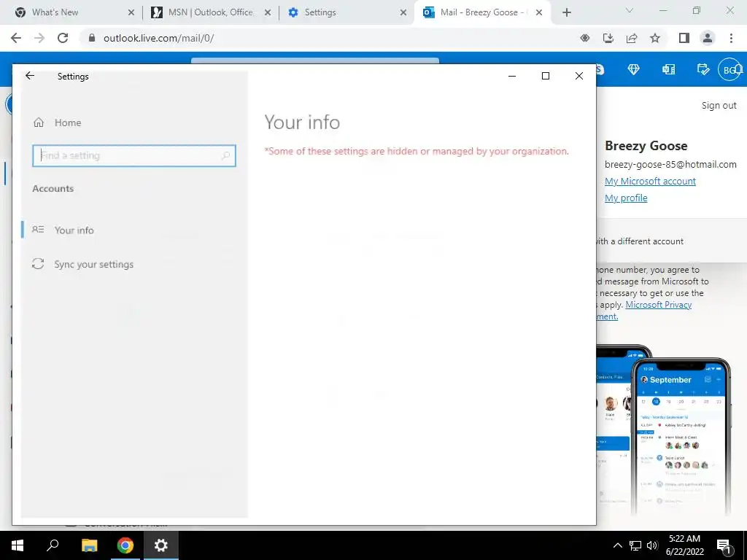The width and height of the screenshot is (747, 560).
Task: Open Chrome side panel icon
Action: coord(684,38)
